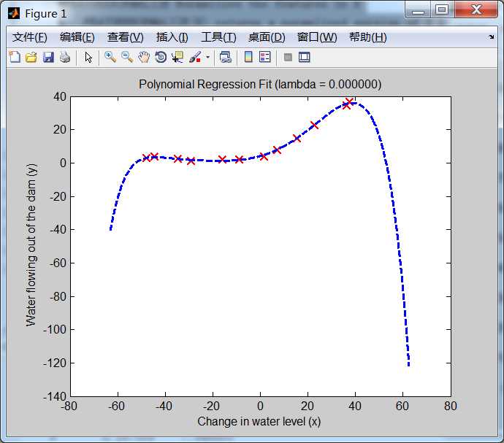Save the figure with the floppy icon
This screenshot has width=504, height=443.
click(48, 57)
